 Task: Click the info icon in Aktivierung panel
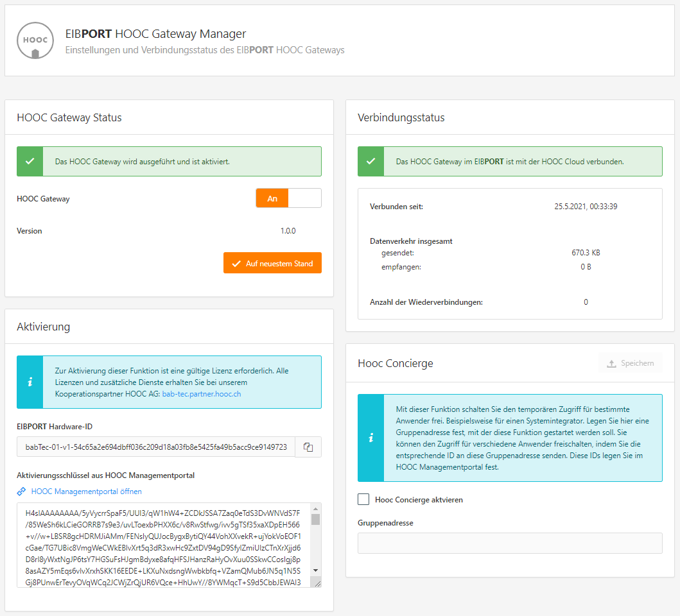(x=30, y=382)
